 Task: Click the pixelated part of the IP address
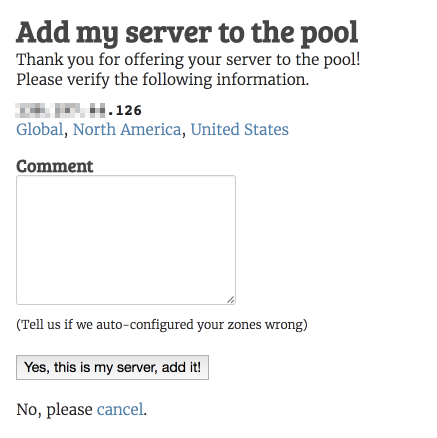pyautogui.click(x=60, y=110)
